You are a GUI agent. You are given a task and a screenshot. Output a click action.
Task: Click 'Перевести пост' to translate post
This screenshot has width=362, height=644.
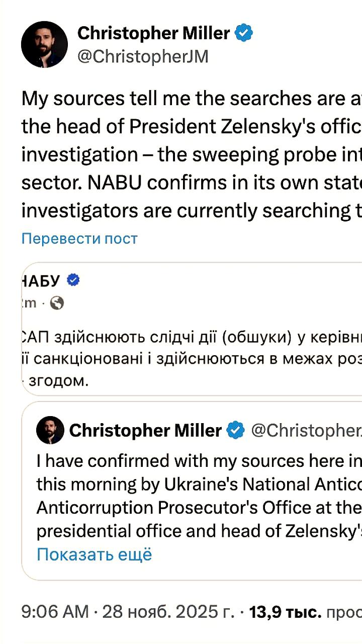click(79, 238)
